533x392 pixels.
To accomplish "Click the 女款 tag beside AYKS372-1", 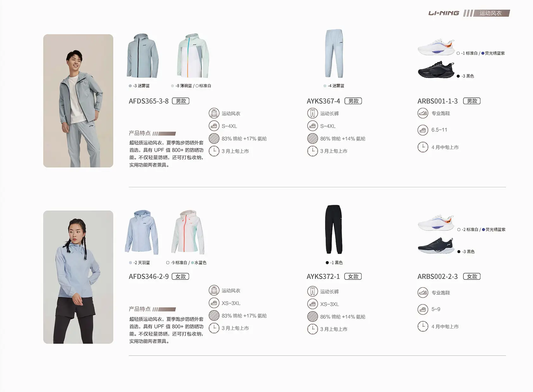I will tap(353, 277).
